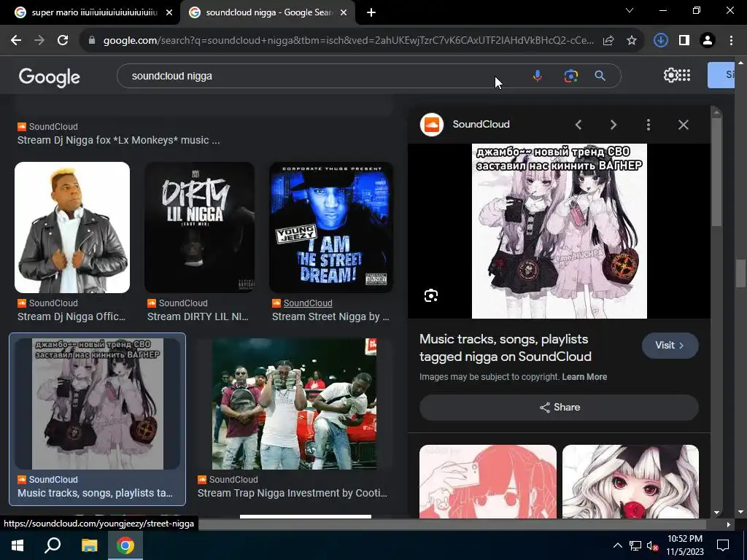Start voice search with the microphone
The height and width of the screenshot is (560, 747).
click(x=538, y=76)
